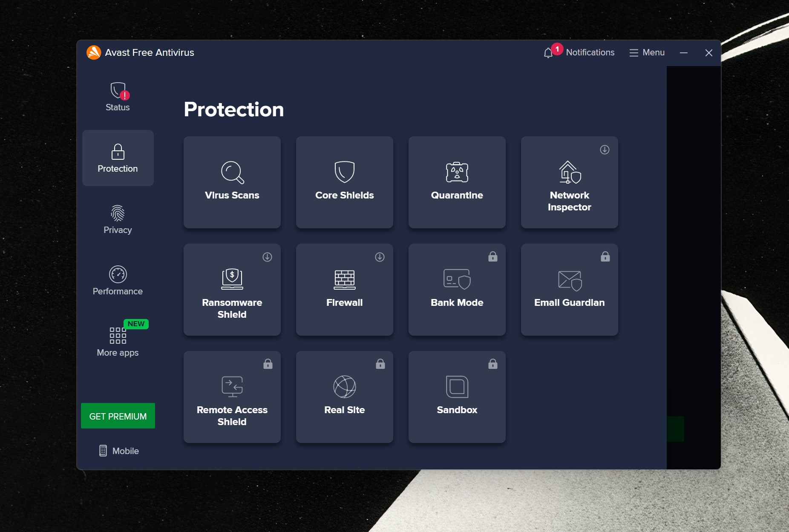Click the Core Shields label

345,195
